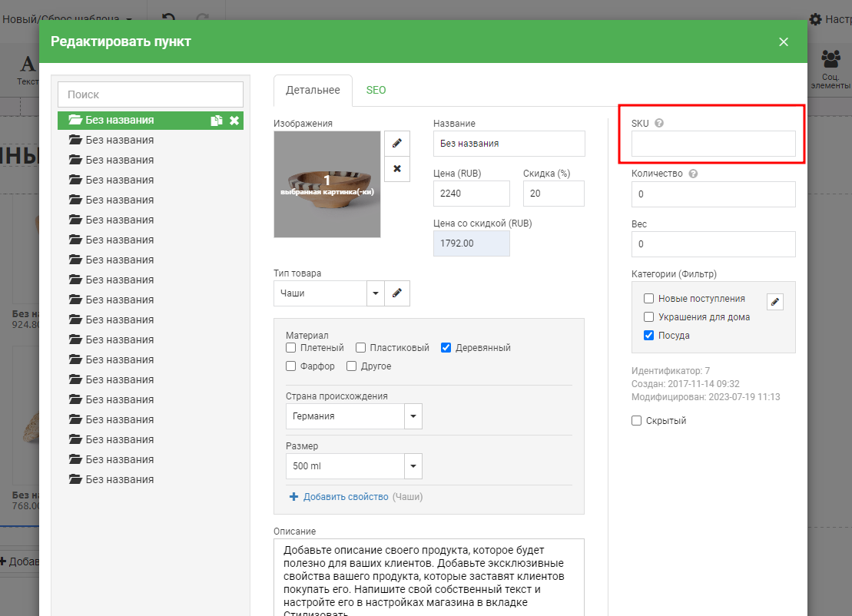This screenshot has width=852, height=616.
Task: Tick the Скрытый checkbox
Action: coord(636,421)
